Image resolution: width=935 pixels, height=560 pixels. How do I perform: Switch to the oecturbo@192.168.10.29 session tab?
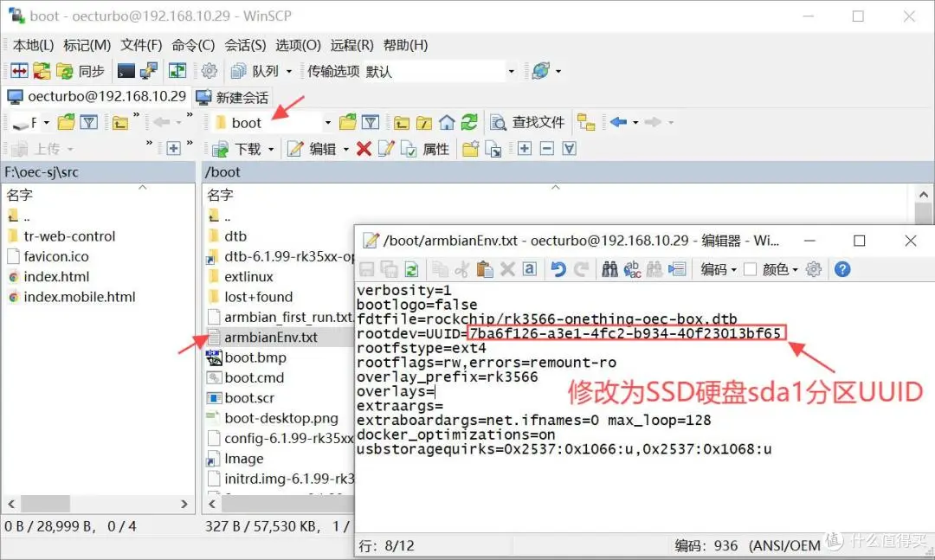pyautogui.click(x=97, y=96)
